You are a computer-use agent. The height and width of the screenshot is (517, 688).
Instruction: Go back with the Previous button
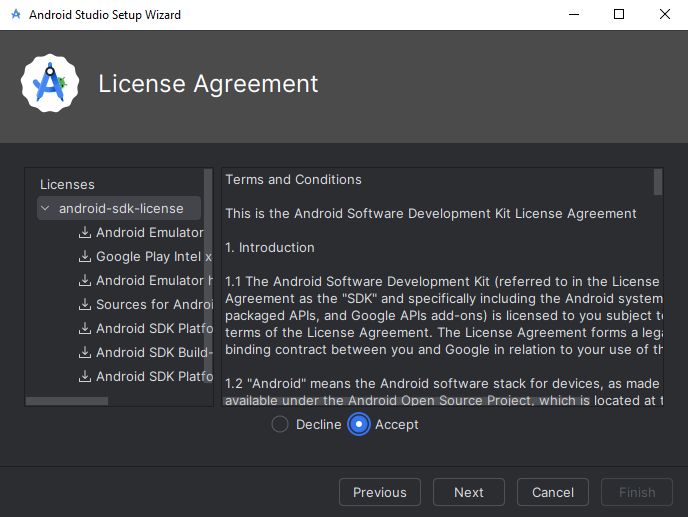tap(380, 492)
